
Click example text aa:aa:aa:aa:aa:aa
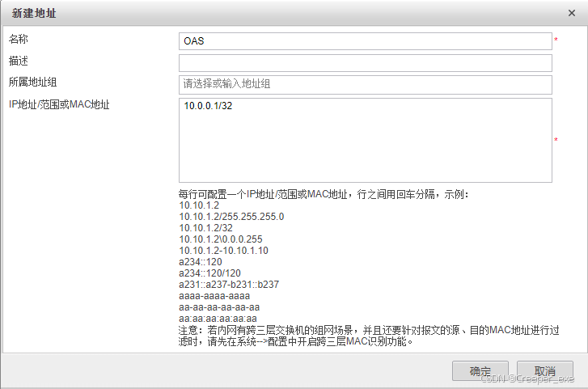tap(218, 319)
